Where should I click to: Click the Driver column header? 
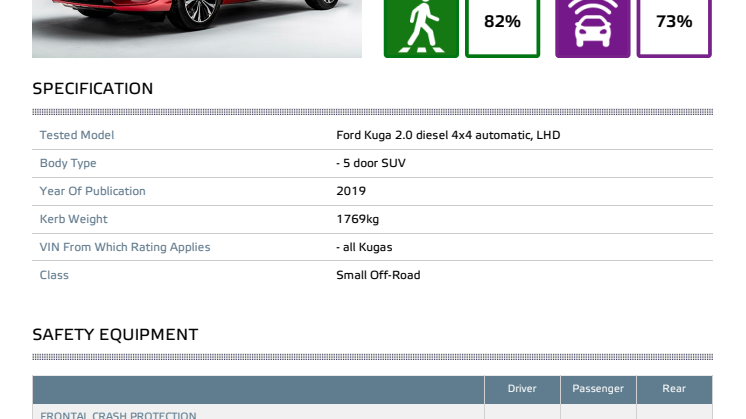pos(522,389)
